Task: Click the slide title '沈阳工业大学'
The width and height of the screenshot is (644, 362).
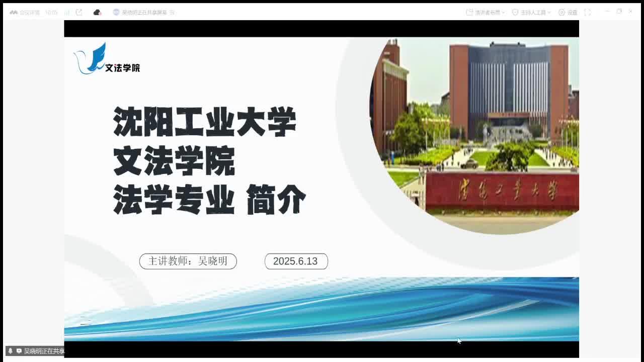Action: (205, 122)
